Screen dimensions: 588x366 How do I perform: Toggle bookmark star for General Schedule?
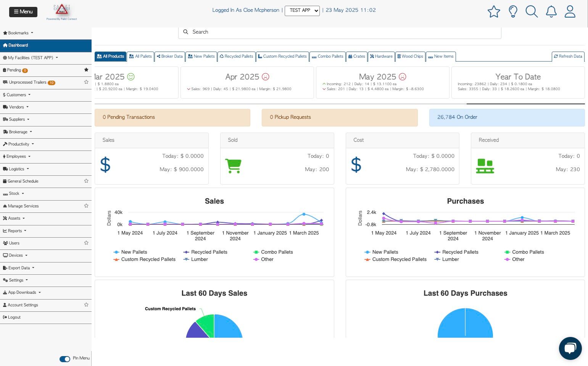tap(86, 181)
